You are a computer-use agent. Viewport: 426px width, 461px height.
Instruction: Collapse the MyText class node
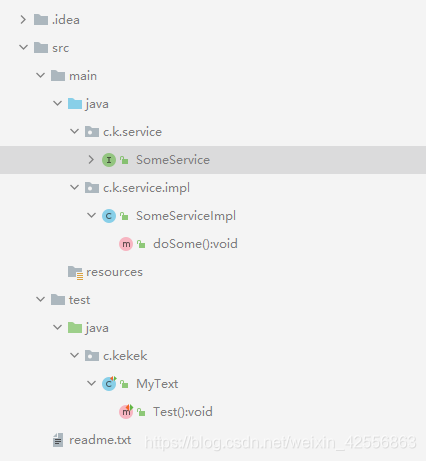(x=91, y=383)
